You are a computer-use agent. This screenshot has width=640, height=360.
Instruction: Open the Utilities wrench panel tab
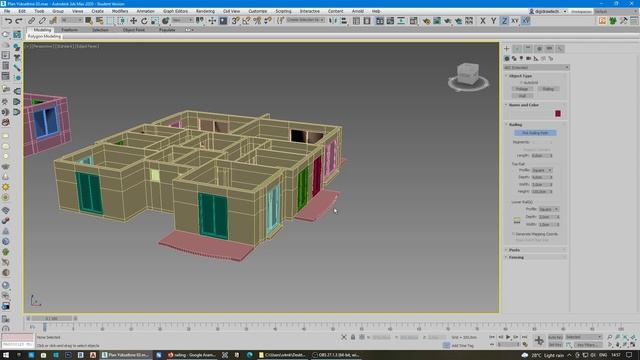(x=560, y=49)
